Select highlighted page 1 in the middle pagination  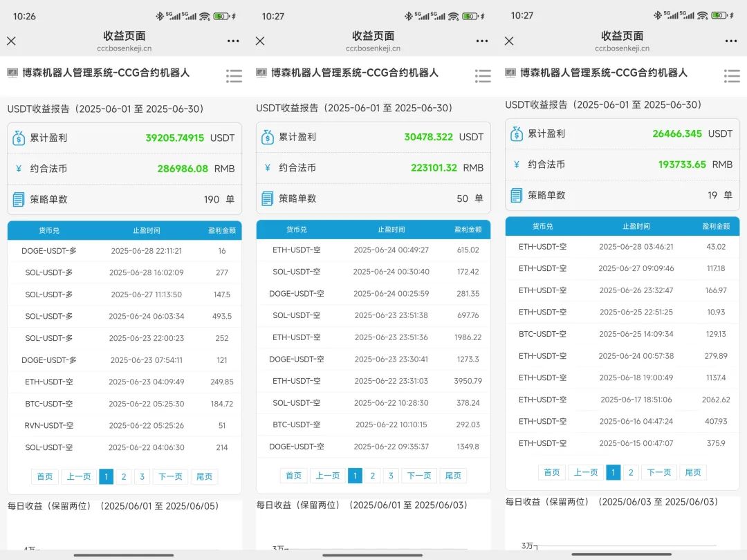pos(355,476)
